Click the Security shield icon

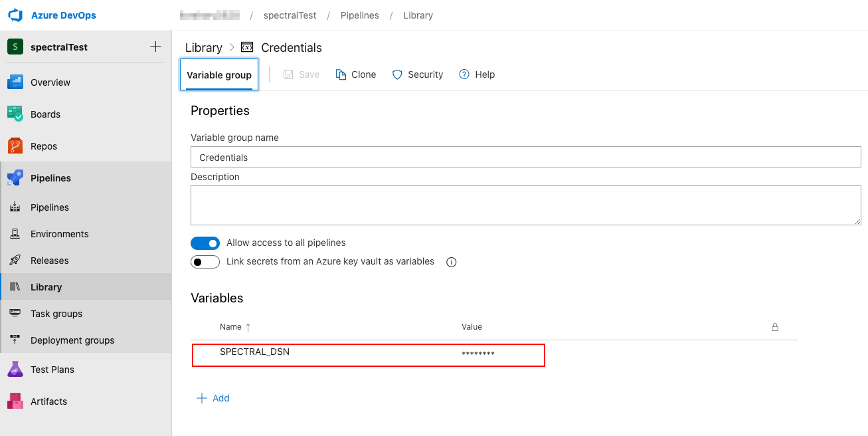point(397,74)
